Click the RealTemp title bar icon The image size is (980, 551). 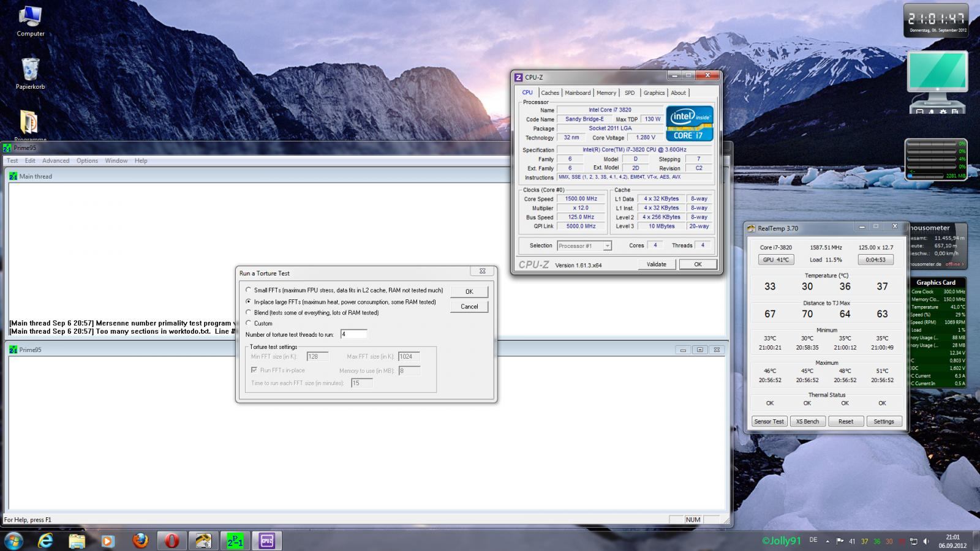pyautogui.click(x=751, y=228)
